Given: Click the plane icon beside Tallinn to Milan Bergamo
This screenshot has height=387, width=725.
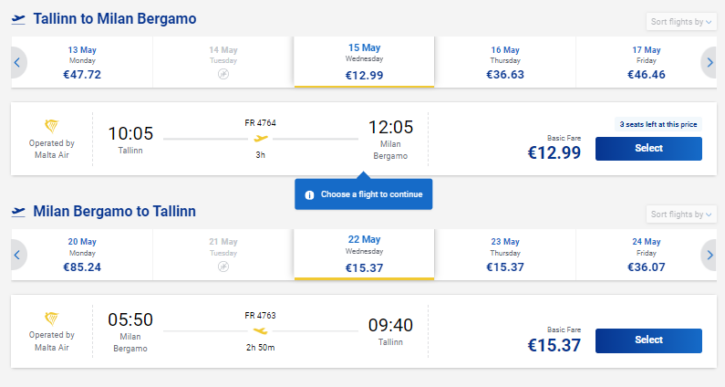Looking at the screenshot, I should (x=18, y=19).
